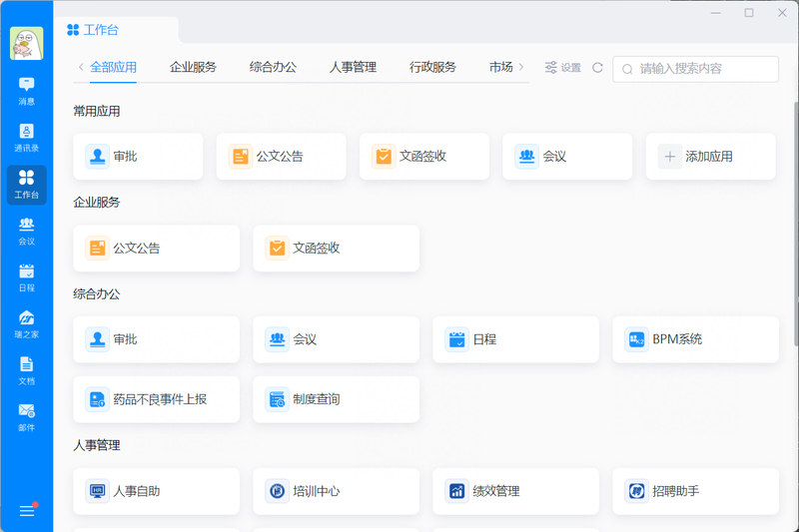Viewport: 799px width, 532px height.
Task: Open the 人事自助 app
Action: tap(157, 491)
